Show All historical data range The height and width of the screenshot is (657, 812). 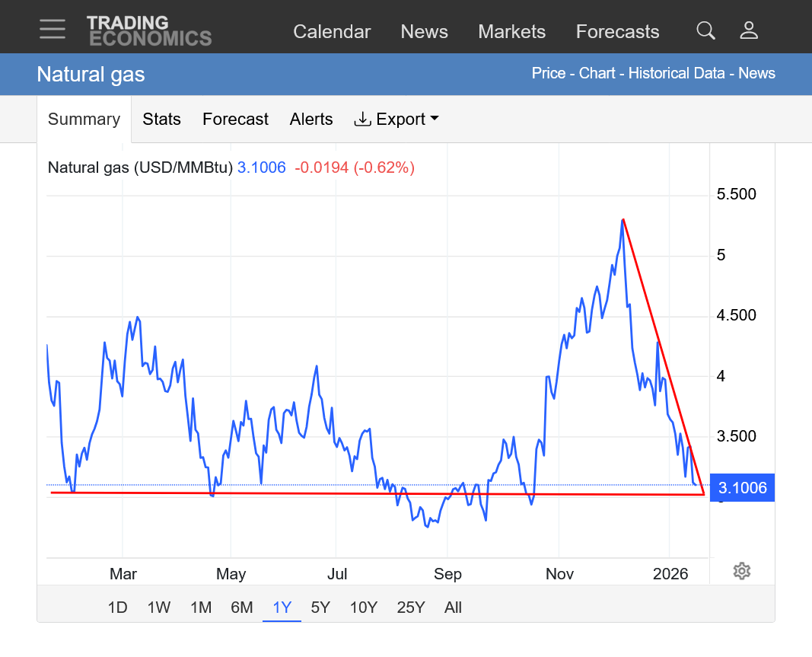(x=453, y=608)
